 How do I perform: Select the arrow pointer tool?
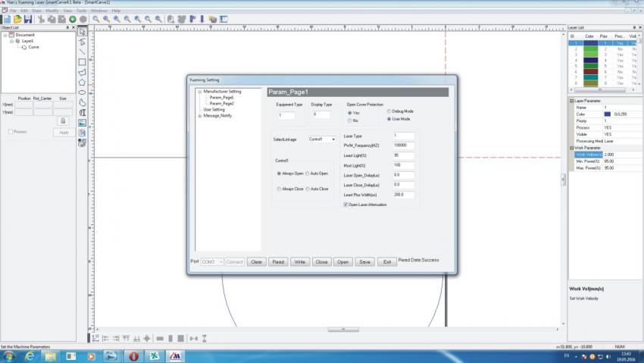click(82, 32)
